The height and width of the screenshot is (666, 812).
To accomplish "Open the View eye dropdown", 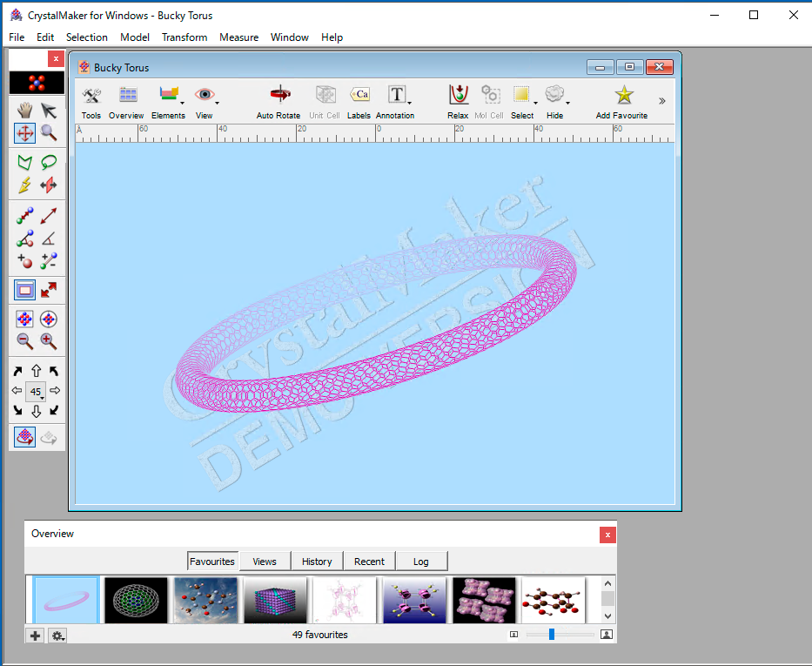I will (x=205, y=102).
